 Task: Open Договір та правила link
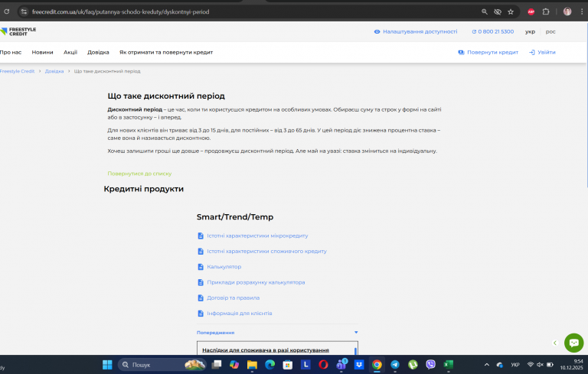[x=234, y=298]
